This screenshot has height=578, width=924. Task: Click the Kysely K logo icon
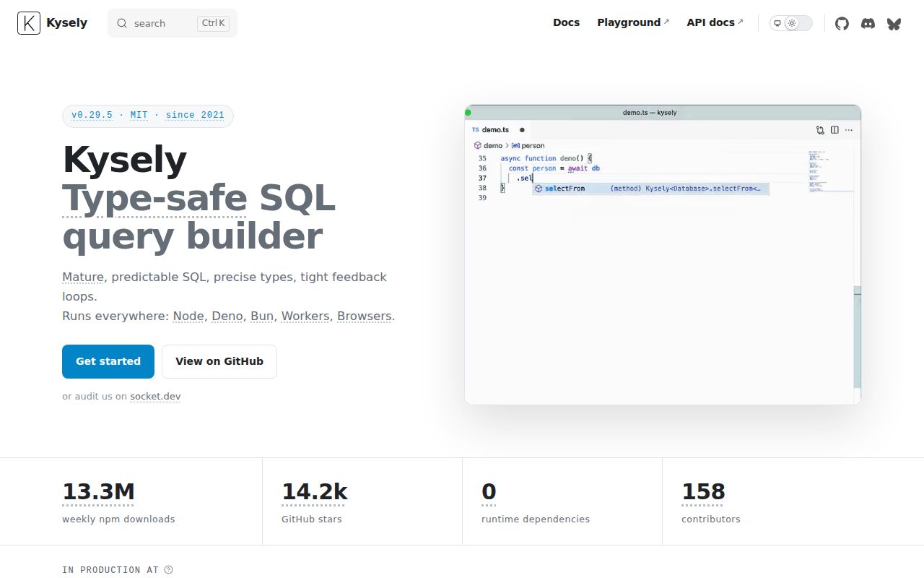click(x=29, y=23)
